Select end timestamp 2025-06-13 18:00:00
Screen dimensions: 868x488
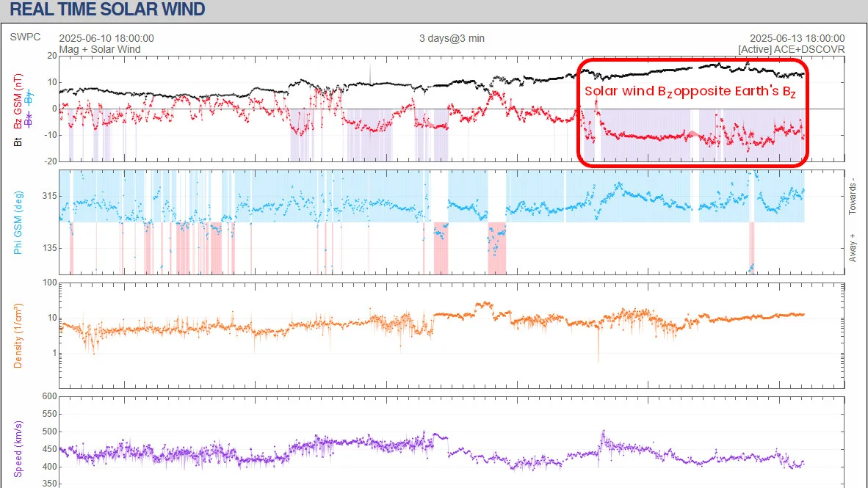coord(798,38)
